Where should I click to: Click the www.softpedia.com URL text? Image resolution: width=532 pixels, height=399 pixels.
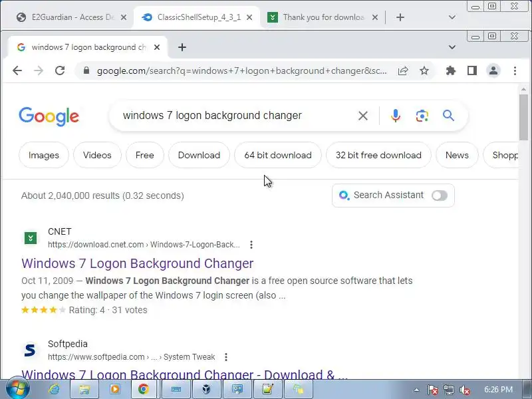click(131, 357)
